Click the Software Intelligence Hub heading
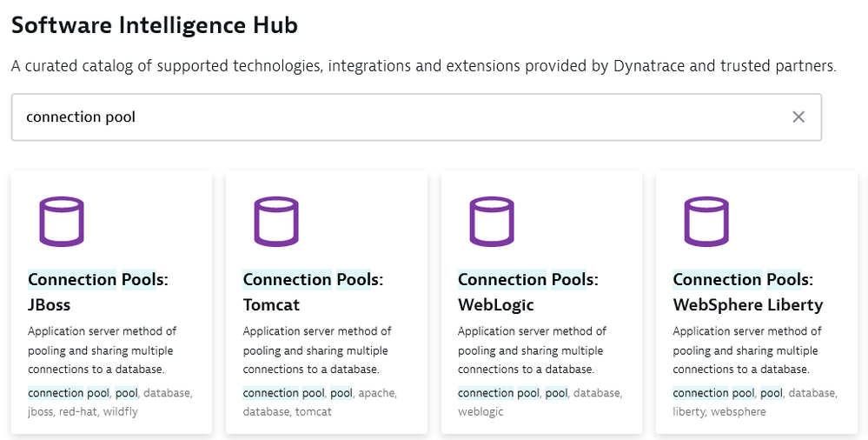Image resolution: width=868 pixels, height=440 pixels. [155, 26]
